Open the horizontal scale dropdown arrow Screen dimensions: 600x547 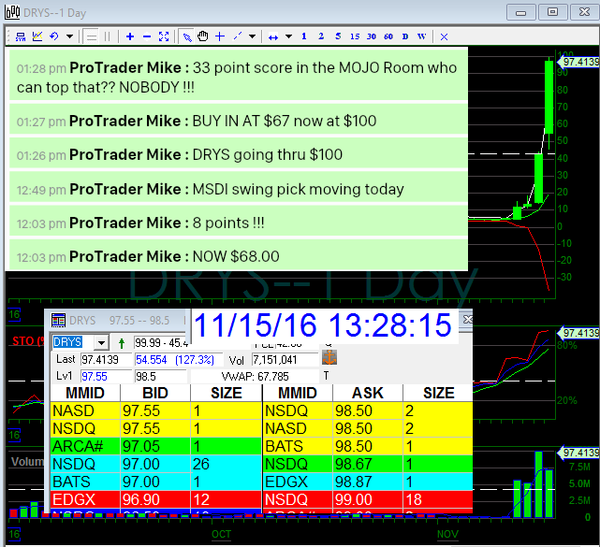point(289,36)
